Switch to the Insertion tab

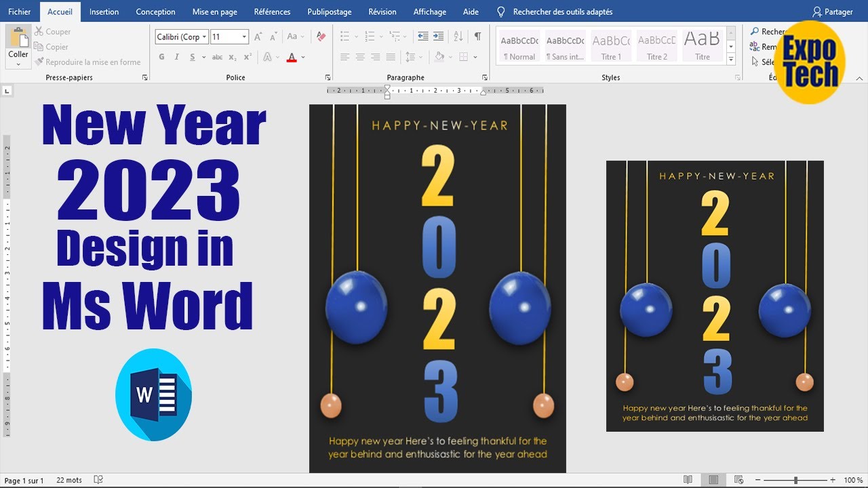click(x=104, y=12)
